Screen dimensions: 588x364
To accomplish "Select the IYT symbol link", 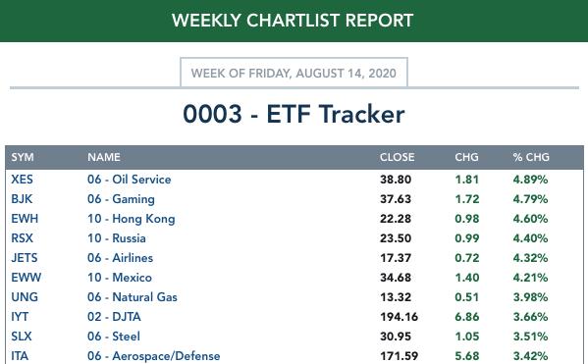I will (20, 317).
